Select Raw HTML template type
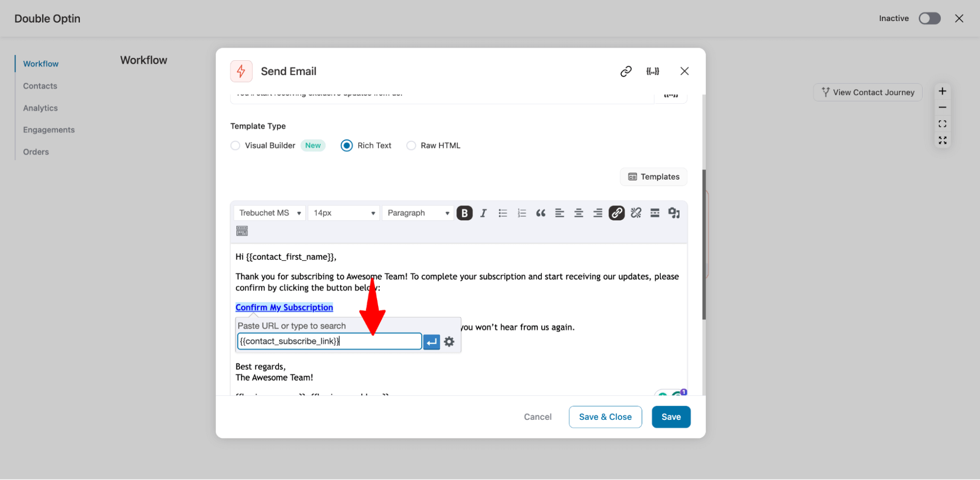980x480 pixels. pos(411,146)
